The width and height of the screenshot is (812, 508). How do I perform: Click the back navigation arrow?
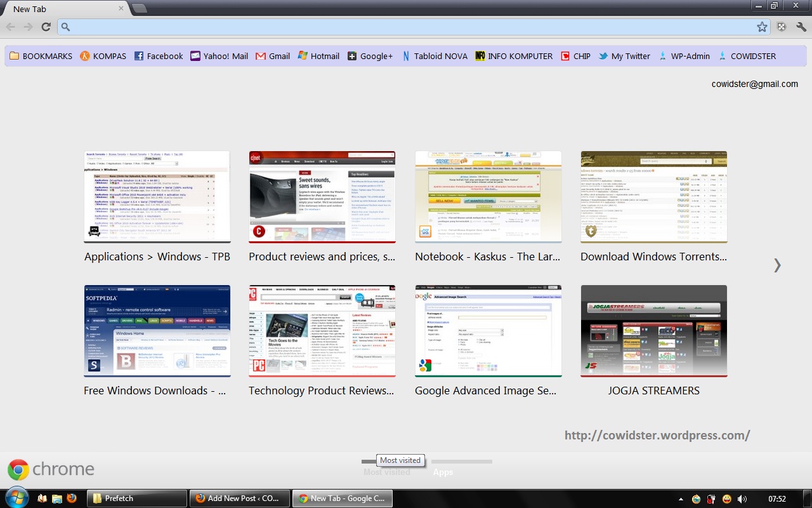click(x=10, y=27)
